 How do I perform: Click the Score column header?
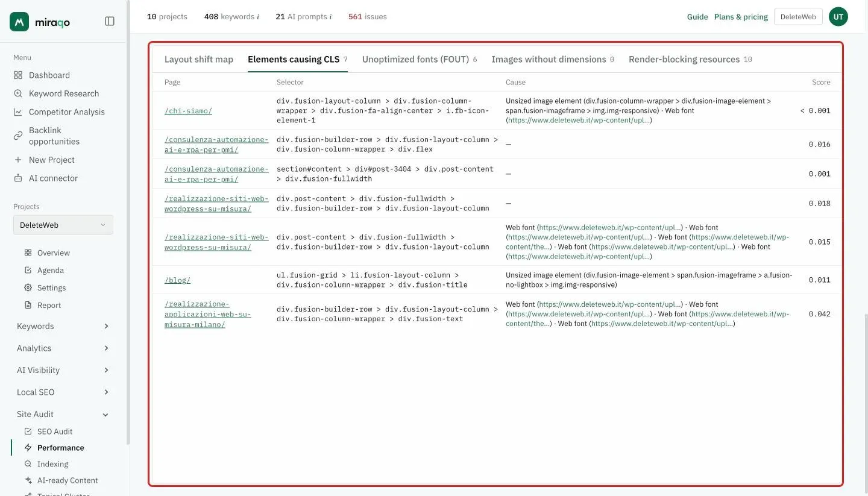pyautogui.click(x=821, y=82)
